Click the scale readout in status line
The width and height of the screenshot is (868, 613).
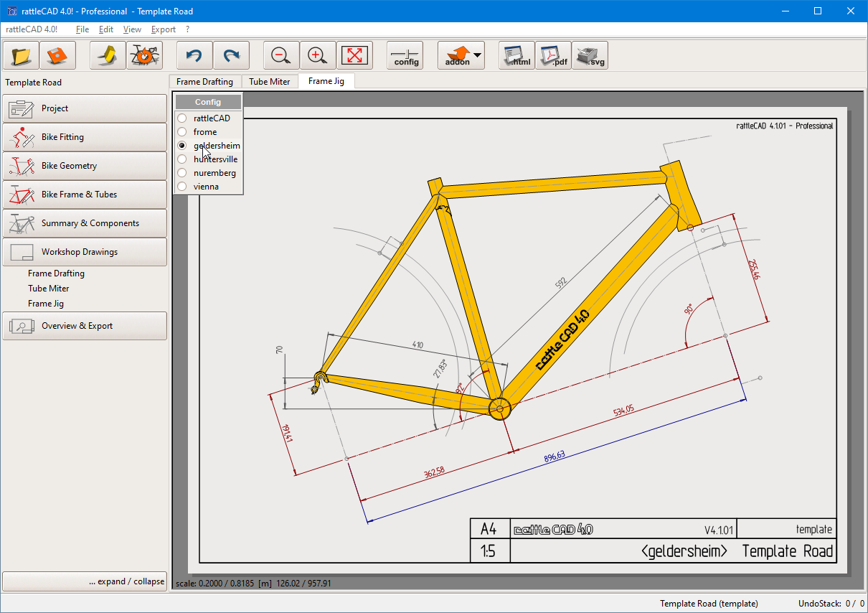(254, 584)
